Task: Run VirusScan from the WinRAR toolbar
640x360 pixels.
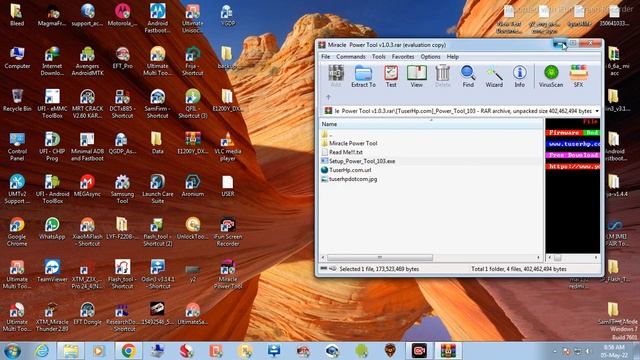Action: [x=551, y=76]
